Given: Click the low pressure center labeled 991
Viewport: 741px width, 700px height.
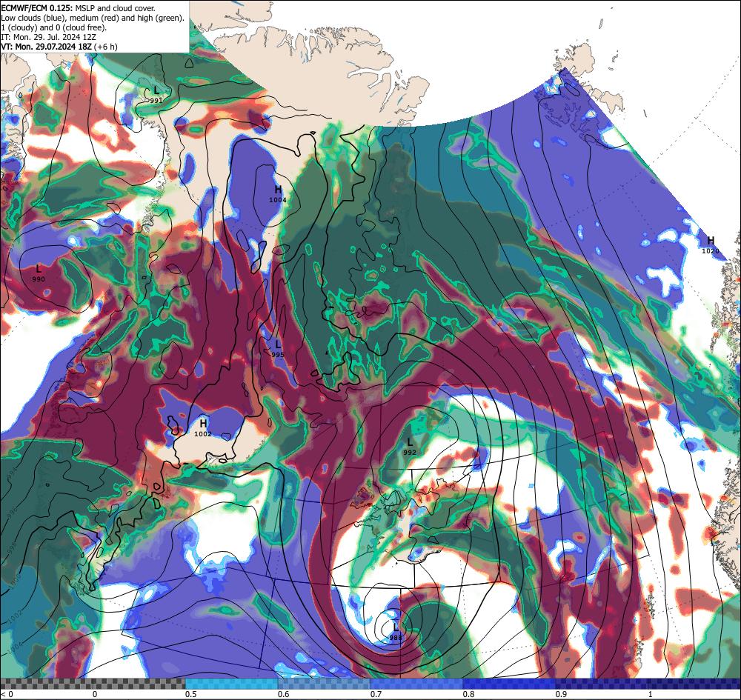Looking at the screenshot, I should pyautogui.click(x=156, y=95).
